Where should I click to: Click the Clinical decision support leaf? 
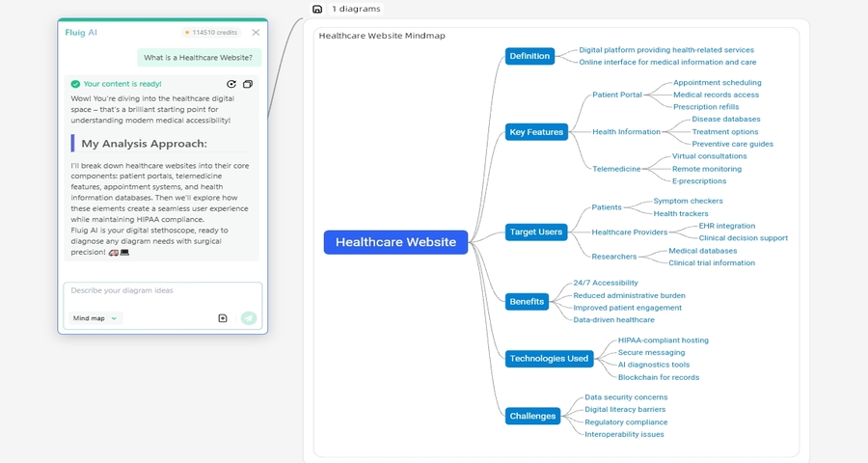tap(743, 238)
